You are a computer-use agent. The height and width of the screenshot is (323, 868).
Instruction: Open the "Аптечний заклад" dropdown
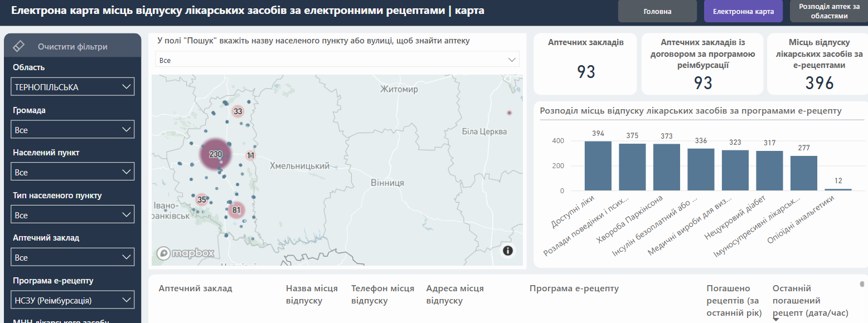72,257
